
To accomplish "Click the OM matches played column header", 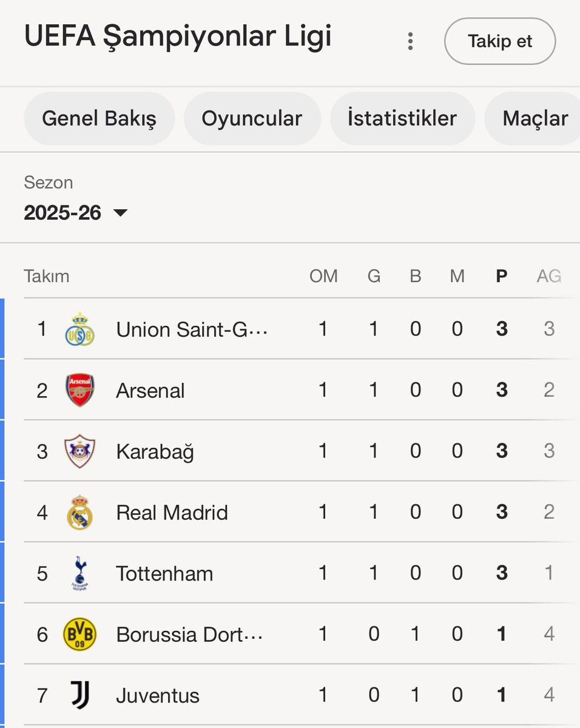I will coord(323,277).
